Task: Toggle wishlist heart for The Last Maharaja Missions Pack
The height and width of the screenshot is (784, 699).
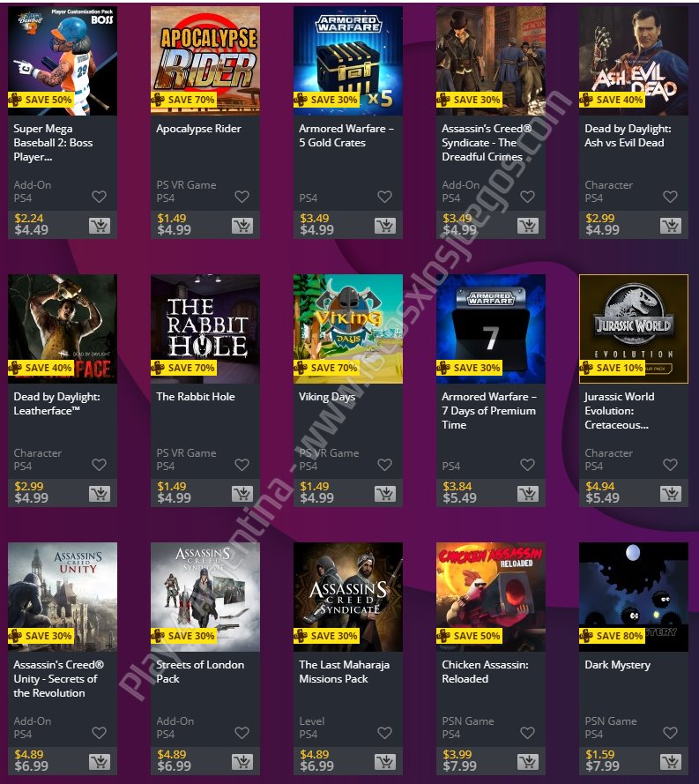Action: tap(384, 733)
